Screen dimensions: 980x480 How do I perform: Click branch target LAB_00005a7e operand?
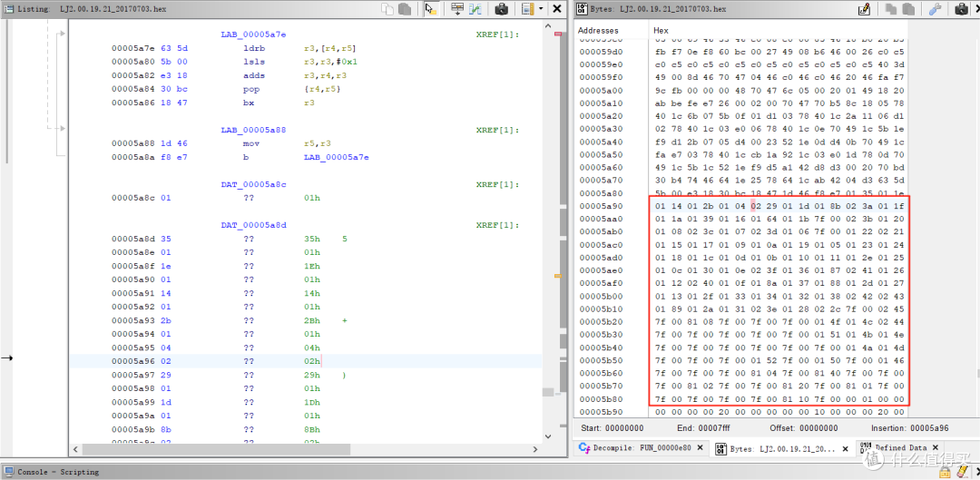pos(337,157)
